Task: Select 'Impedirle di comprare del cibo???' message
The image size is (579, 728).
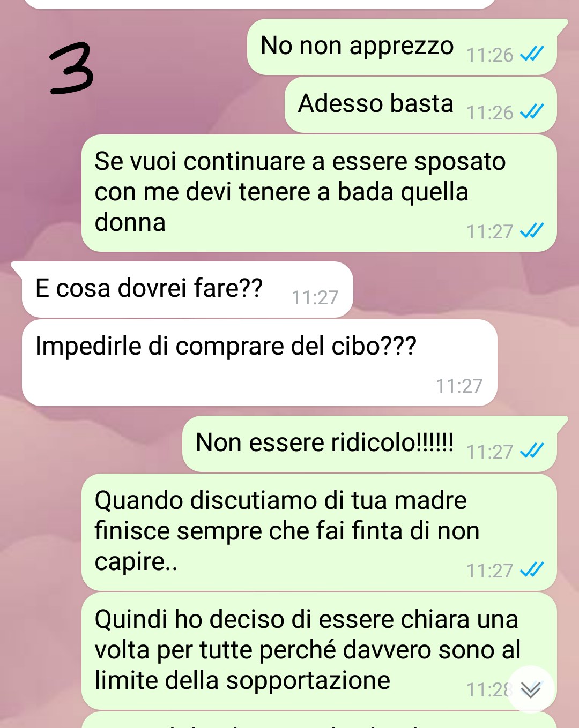Action: click(x=259, y=363)
